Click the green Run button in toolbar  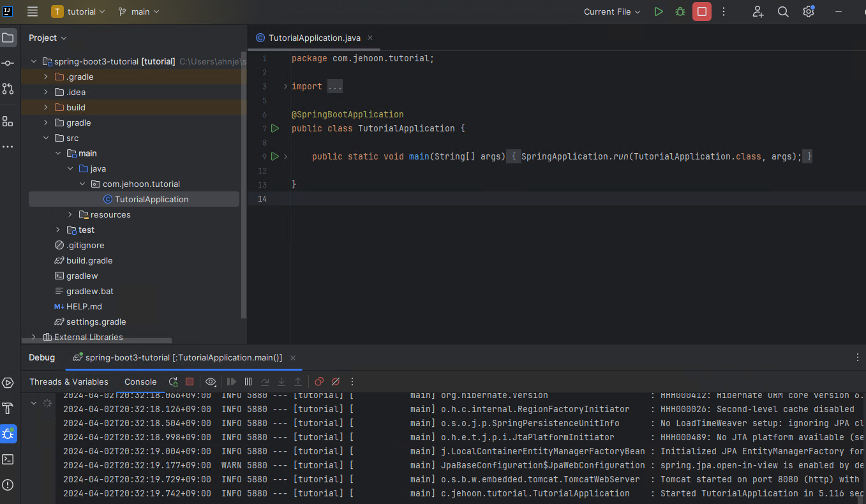[x=659, y=11]
